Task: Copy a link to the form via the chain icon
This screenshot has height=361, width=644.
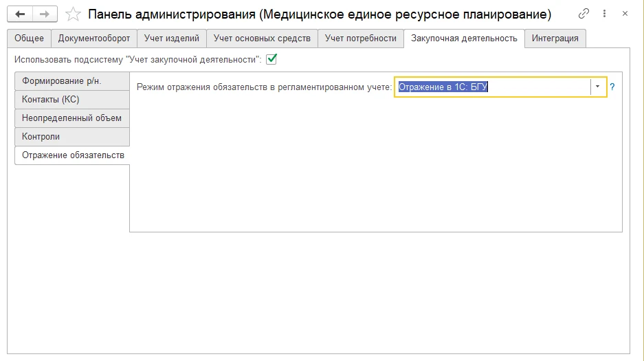Action: point(584,14)
